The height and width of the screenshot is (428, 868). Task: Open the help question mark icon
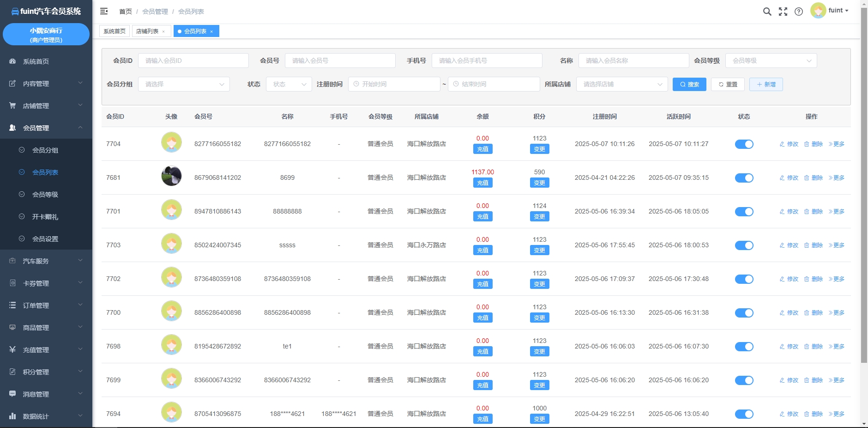pyautogui.click(x=799, y=12)
